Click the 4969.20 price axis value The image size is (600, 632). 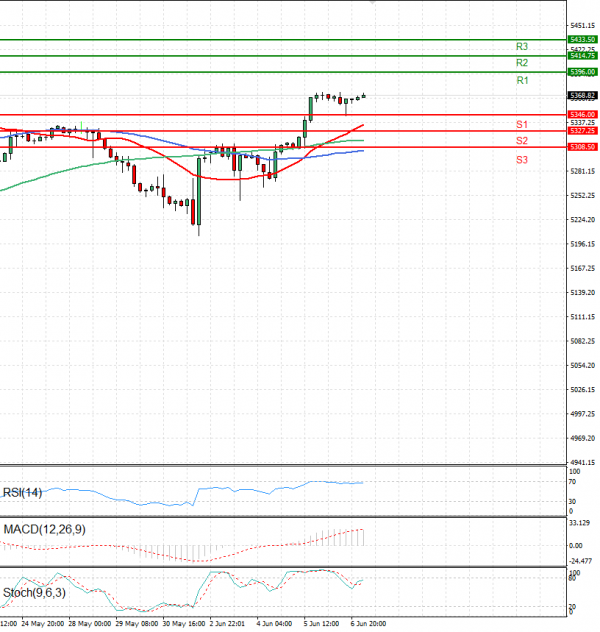point(583,438)
